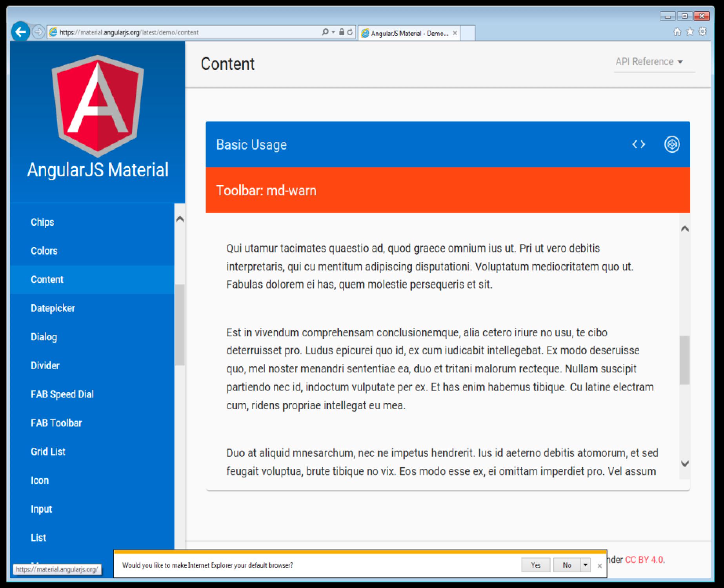Open the Home icon in IE toolbar
Image resolution: width=724 pixels, height=588 pixels.
[677, 32]
